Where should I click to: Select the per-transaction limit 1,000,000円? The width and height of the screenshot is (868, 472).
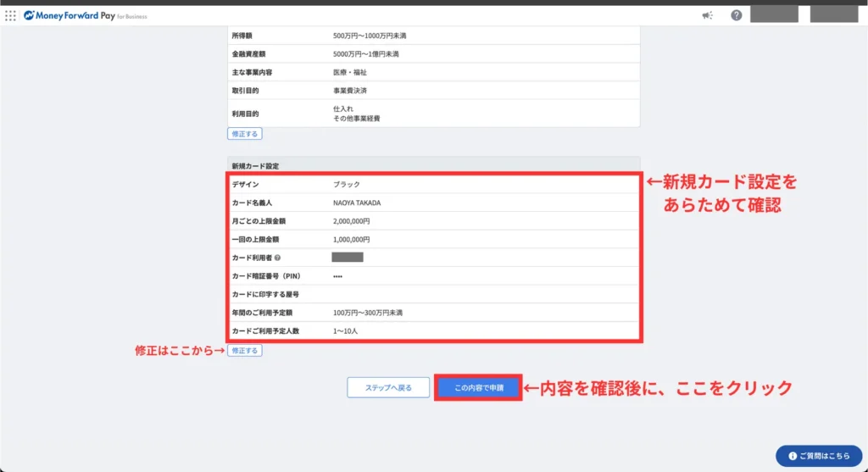352,240
